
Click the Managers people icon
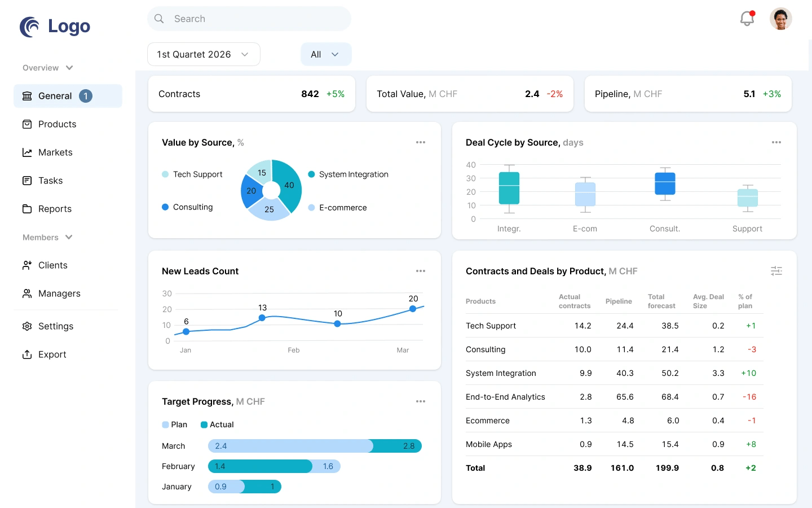click(27, 294)
